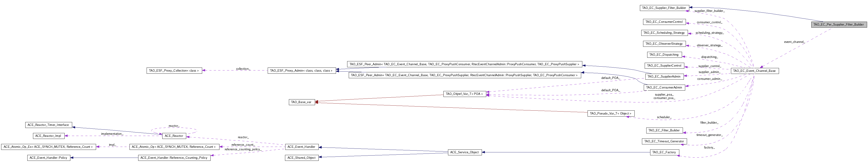Viewport: 868px width, 164px height.
Task: Click the implementation_ edge label
Action: click(x=112, y=134)
